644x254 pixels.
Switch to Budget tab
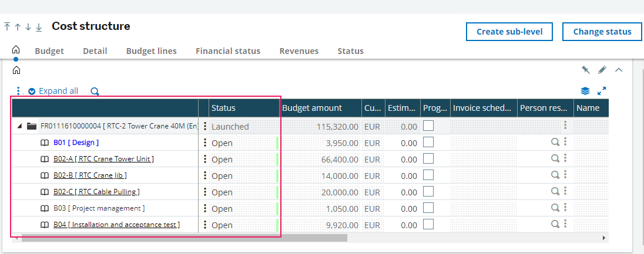tap(49, 51)
